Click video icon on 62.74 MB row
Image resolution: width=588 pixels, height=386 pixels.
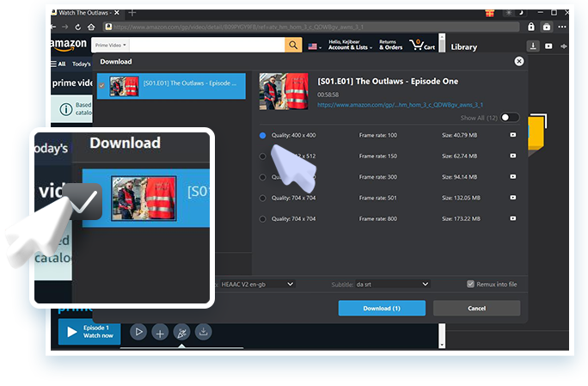click(512, 156)
